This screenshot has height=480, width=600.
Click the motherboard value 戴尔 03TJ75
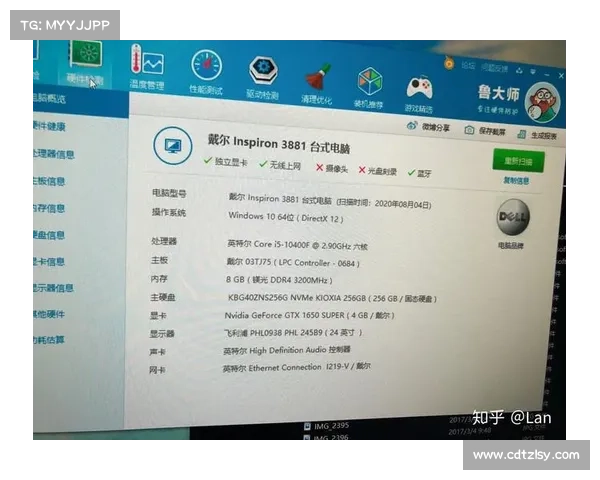(x=293, y=262)
